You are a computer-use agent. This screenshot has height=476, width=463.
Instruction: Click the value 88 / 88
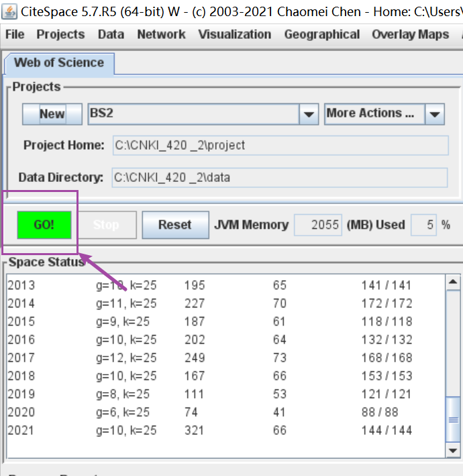(380, 412)
